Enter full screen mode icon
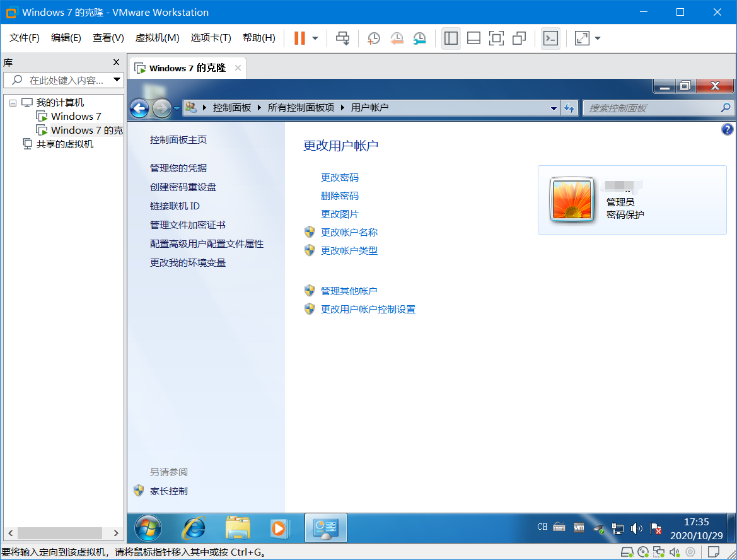 point(496,38)
